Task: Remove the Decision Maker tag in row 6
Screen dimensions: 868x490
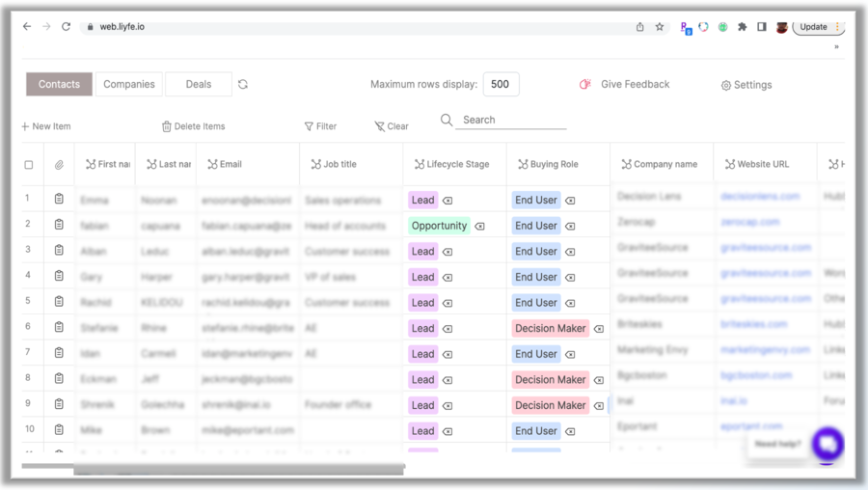Action: click(599, 329)
